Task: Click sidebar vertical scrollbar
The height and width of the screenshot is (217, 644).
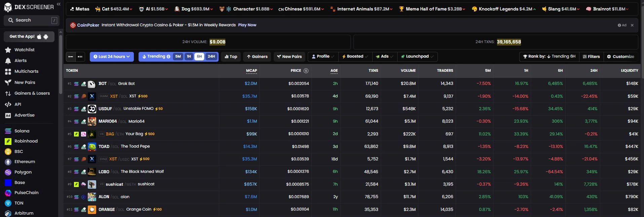Action: point(61,64)
